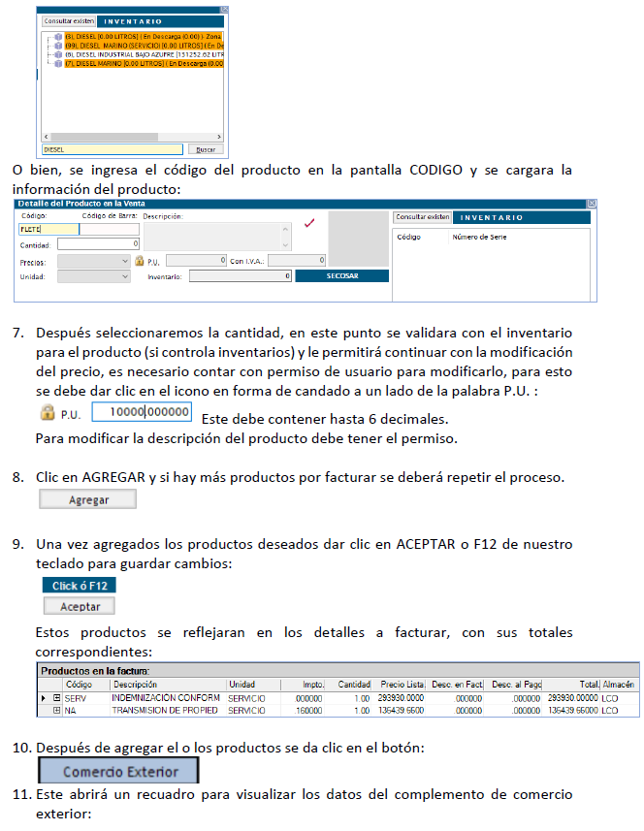Close the Detalle del Producto en la Venta window
This screenshot has width=644, height=831.
click(x=592, y=204)
